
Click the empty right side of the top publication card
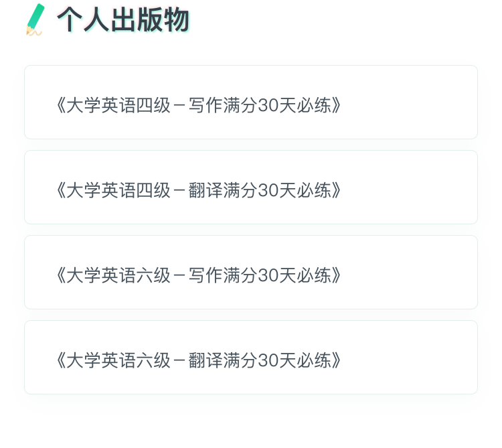(x=415, y=102)
